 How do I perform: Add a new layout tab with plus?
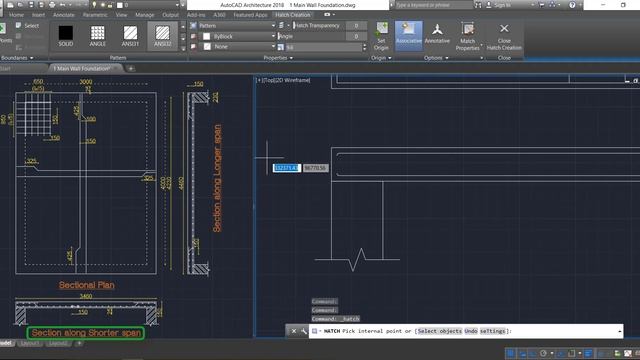(x=79, y=343)
